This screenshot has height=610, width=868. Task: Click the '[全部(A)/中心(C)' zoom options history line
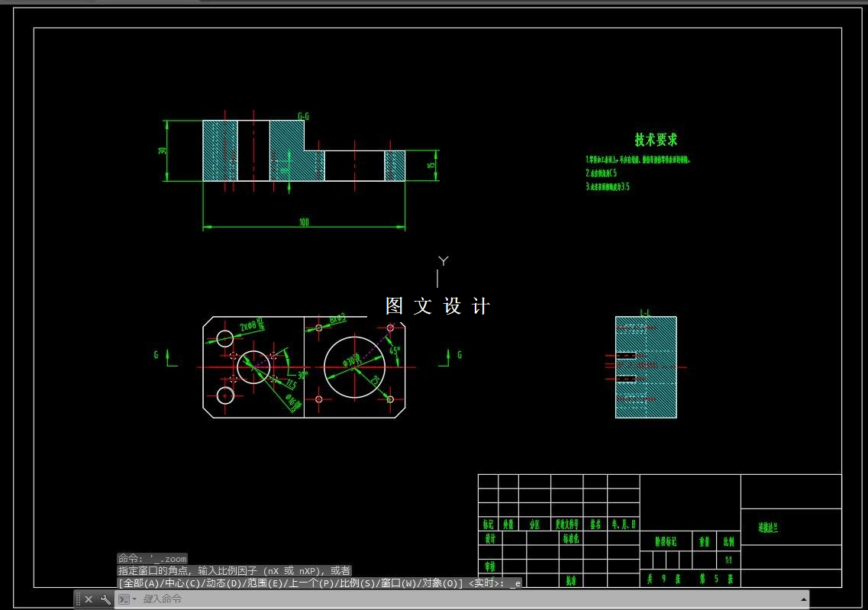point(319,583)
